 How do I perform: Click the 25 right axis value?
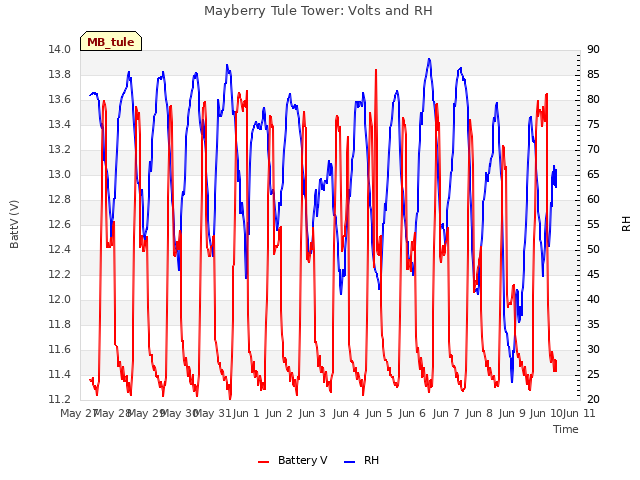[x=593, y=374]
